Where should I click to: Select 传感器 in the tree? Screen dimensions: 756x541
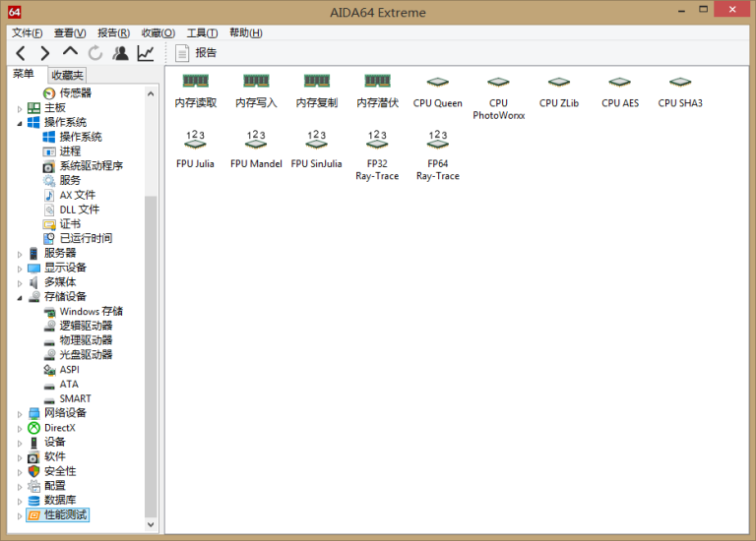[67, 92]
